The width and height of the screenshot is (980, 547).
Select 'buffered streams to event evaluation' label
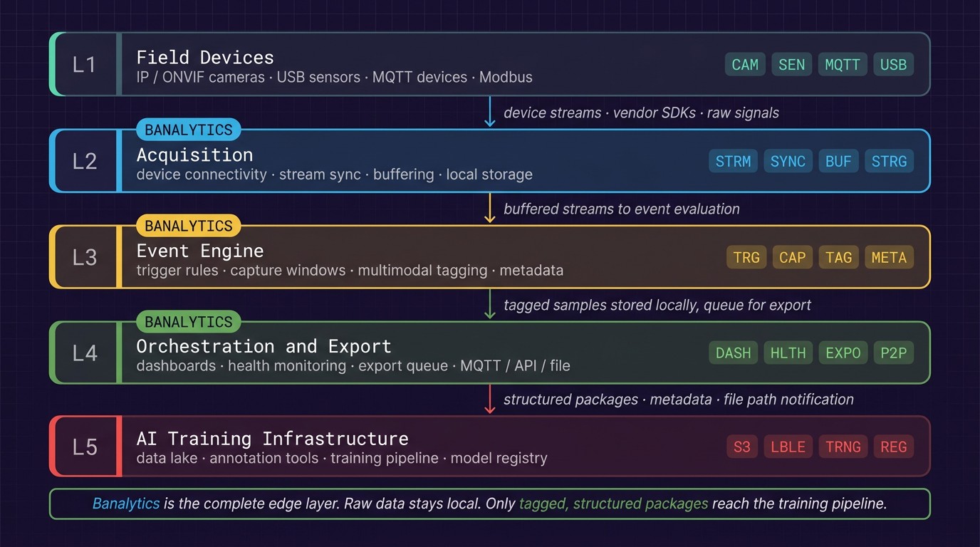pyautogui.click(x=622, y=209)
